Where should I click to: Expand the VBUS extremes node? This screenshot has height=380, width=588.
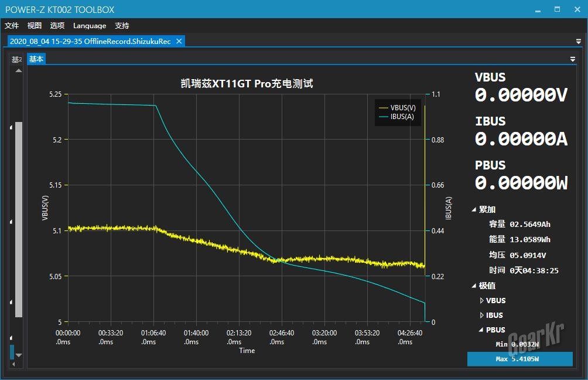coord(481,301)
